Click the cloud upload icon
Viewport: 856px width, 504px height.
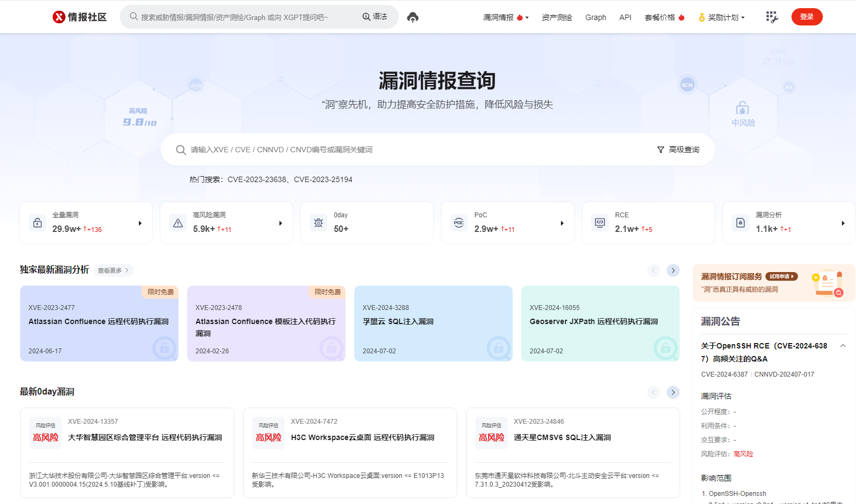click(413, 17)
